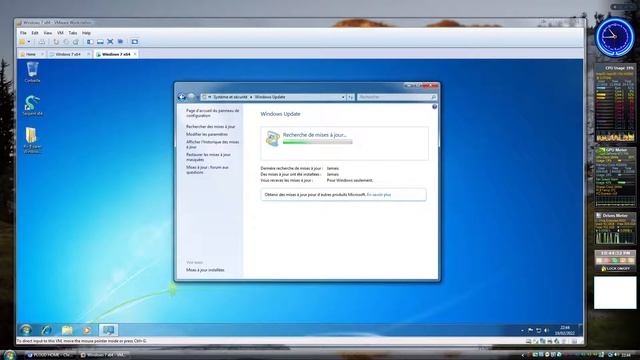640x360 pixels.
Task: Click Système et sécurité breadcrumb
Action: [230, 97]
